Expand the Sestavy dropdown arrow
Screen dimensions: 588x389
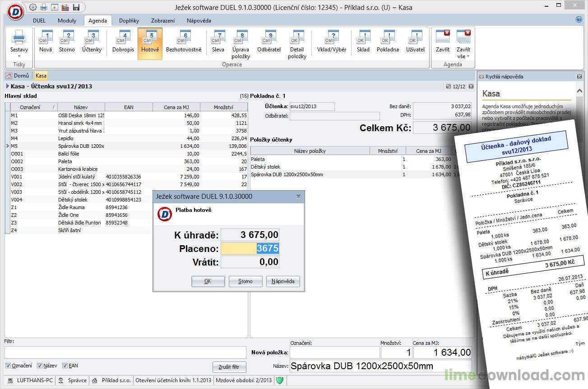pos(19,56)
